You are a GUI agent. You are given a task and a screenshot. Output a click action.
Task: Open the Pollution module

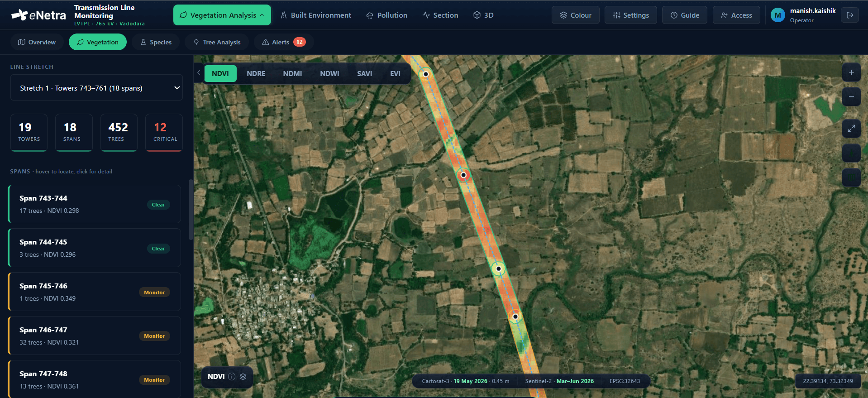pos(387,15)
